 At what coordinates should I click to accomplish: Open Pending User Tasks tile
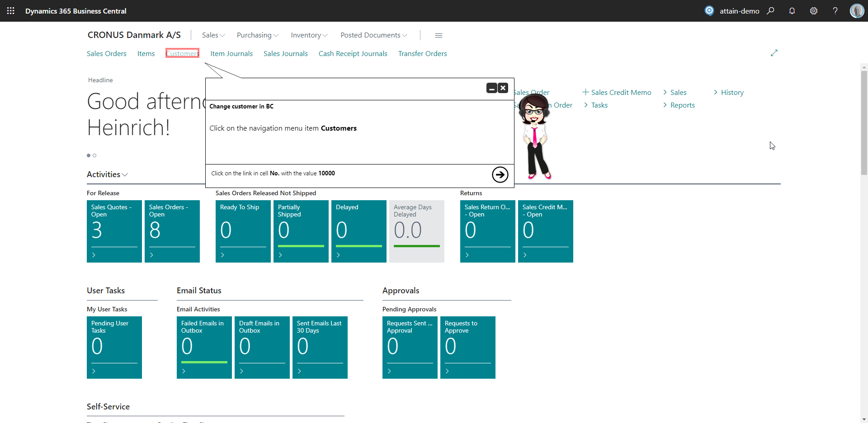tap(114, 348)
